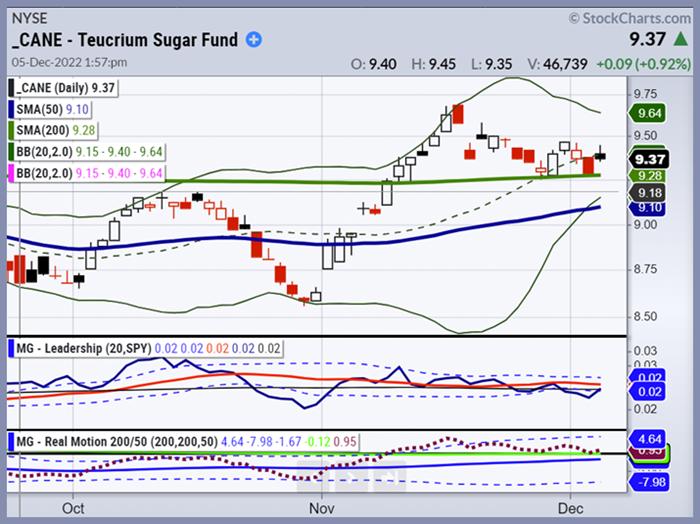Click the copyright symbol before StockCharts.com
This screenshot has height=524, width=700.
point(573,17)
